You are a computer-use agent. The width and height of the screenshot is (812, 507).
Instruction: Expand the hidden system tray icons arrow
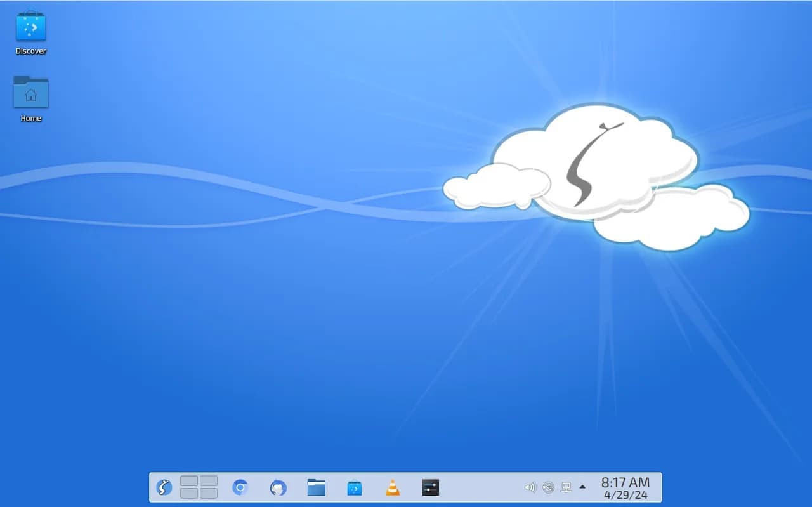coord(582,487)
